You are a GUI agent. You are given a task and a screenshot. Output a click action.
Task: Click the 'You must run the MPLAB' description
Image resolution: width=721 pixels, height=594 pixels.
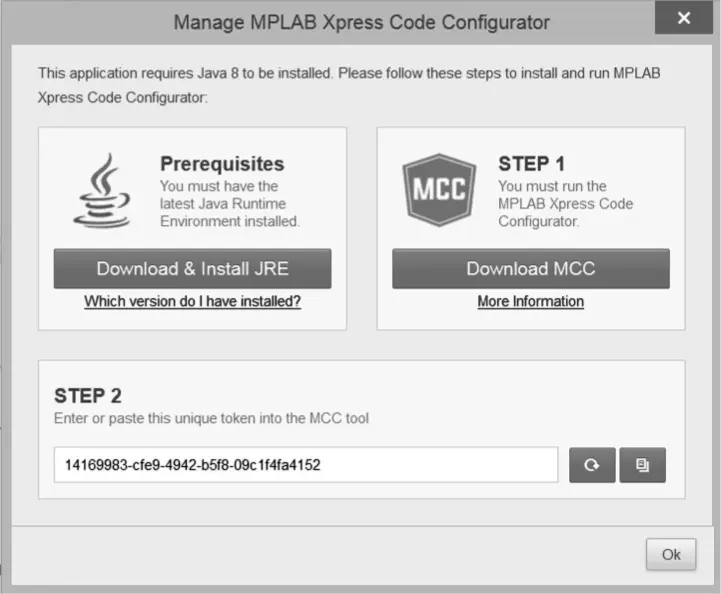pos(565,204)
